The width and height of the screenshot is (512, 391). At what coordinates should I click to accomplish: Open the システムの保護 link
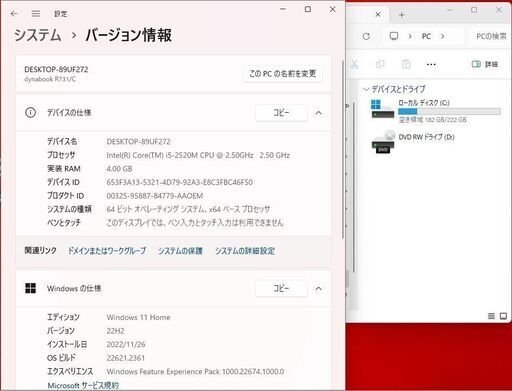[x=180, y=251]
